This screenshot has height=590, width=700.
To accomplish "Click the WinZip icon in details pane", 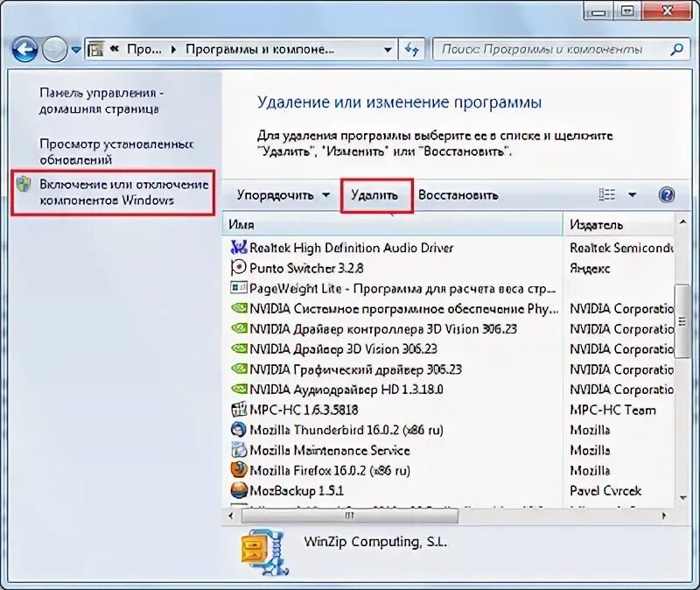I will [264, 552].
